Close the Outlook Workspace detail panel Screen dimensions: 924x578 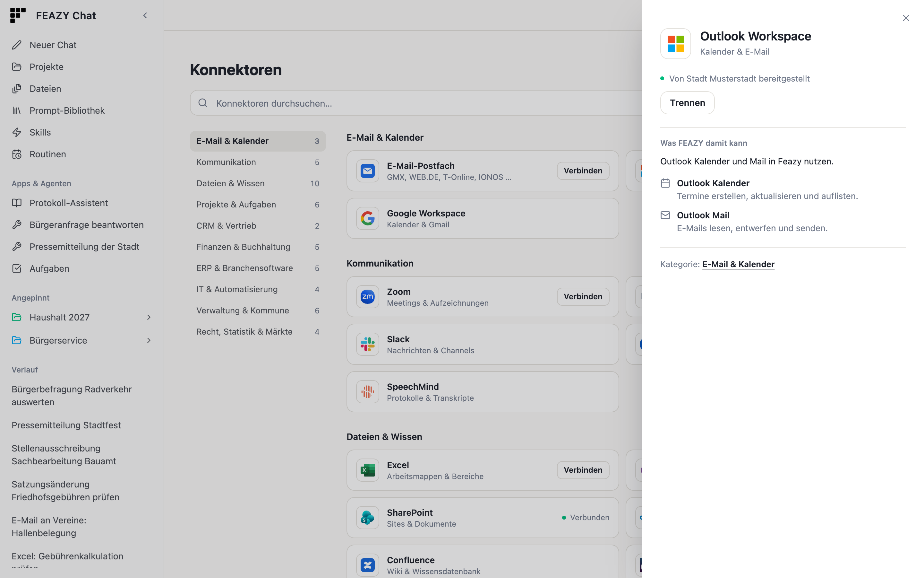(x=906, y=18)
